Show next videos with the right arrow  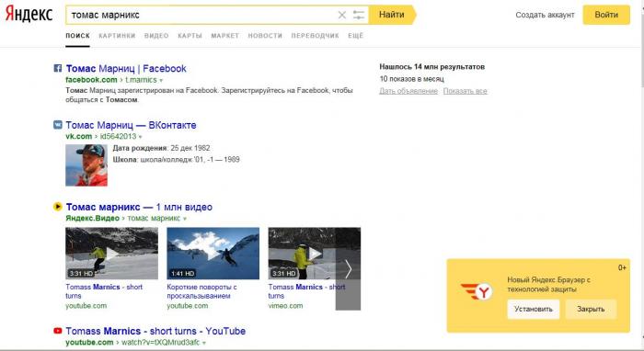[x=348, y=269]
